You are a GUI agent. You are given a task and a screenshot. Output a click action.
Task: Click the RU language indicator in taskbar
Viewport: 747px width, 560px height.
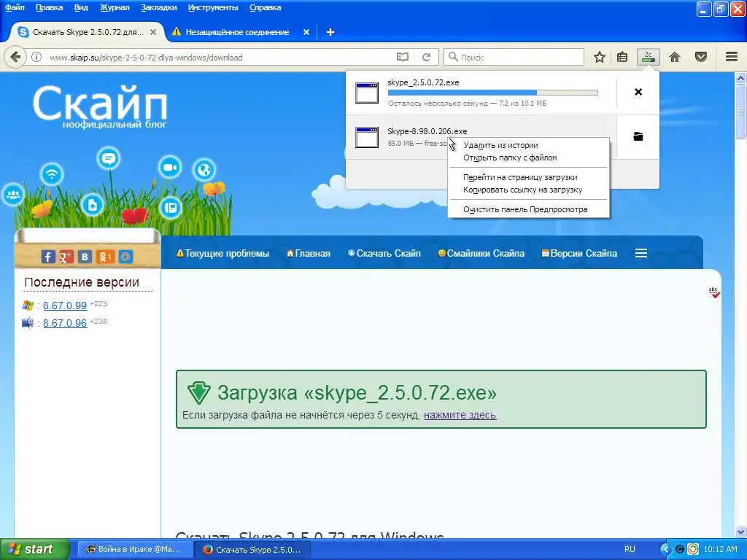[x=630, y=549]
